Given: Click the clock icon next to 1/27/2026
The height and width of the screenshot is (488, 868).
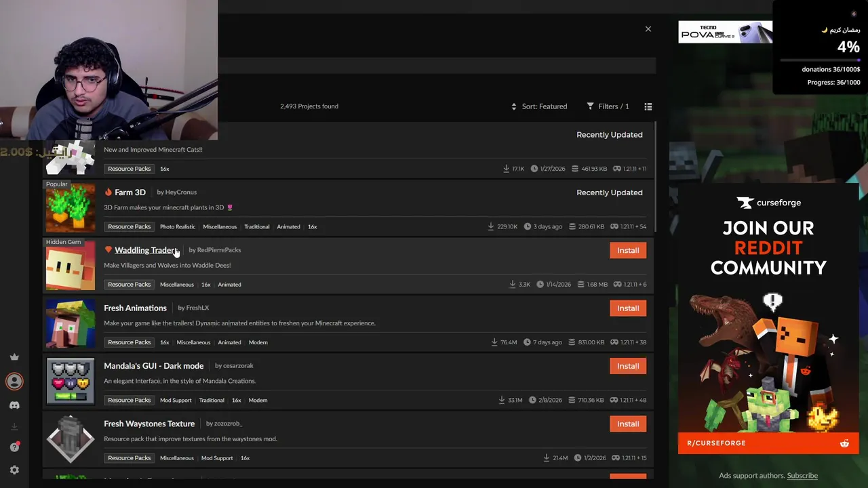Looking at the screenshot, I should point(534,169).
